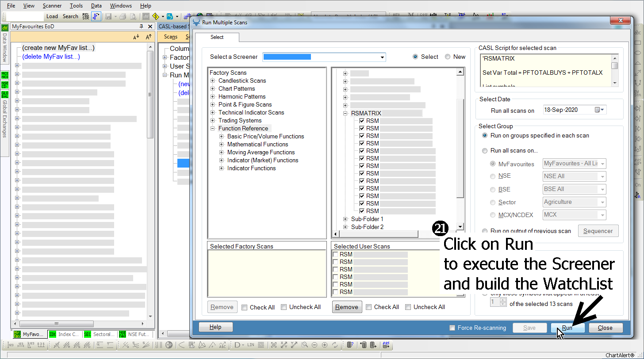Click the refresh arrows icon in bottom toolbar
This screenshot has width=644, height=359.
click(335, 345)
